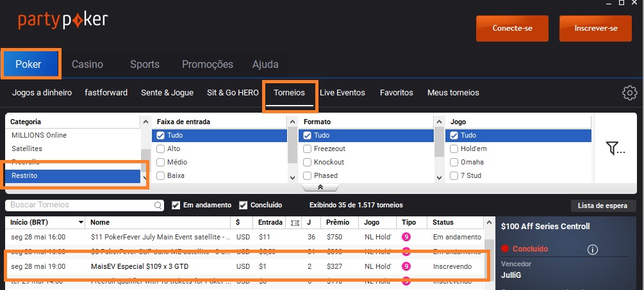Click winner name JulliG

(511, 275)
